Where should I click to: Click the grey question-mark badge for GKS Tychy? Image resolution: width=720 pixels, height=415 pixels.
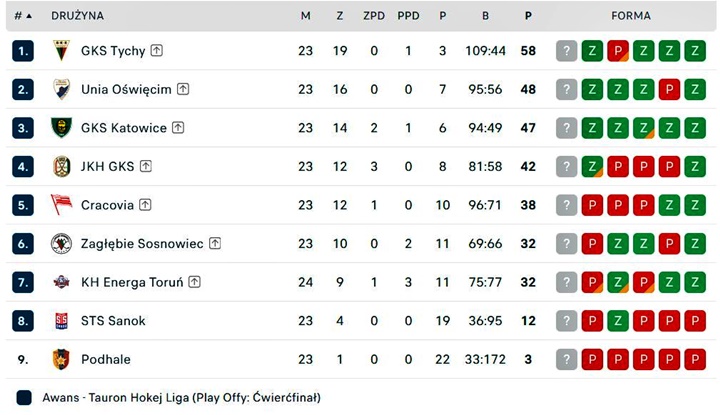[566, 50]
